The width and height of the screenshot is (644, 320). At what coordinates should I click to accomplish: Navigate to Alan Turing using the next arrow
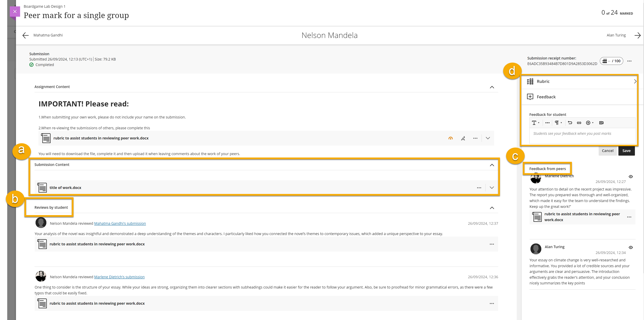tap(637, 35)
